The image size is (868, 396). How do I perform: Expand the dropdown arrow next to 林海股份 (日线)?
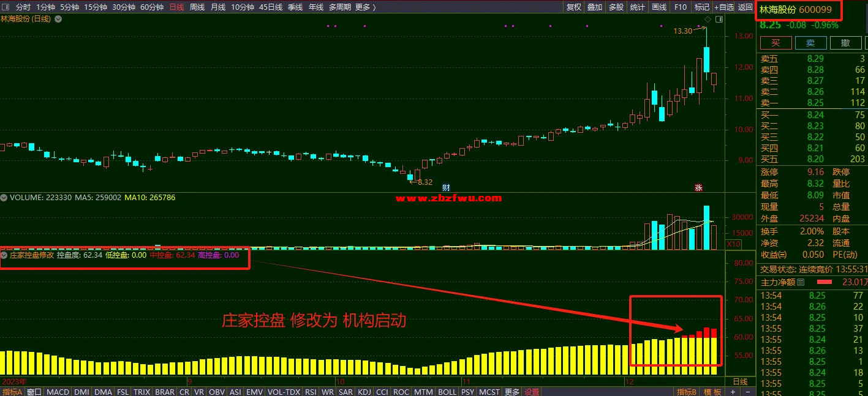[x=58, y=19]
